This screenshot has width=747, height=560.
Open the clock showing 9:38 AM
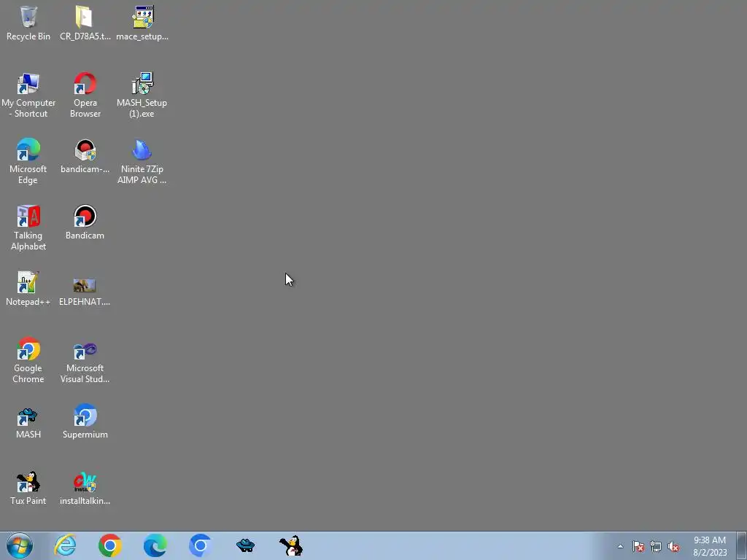(710, 546)
